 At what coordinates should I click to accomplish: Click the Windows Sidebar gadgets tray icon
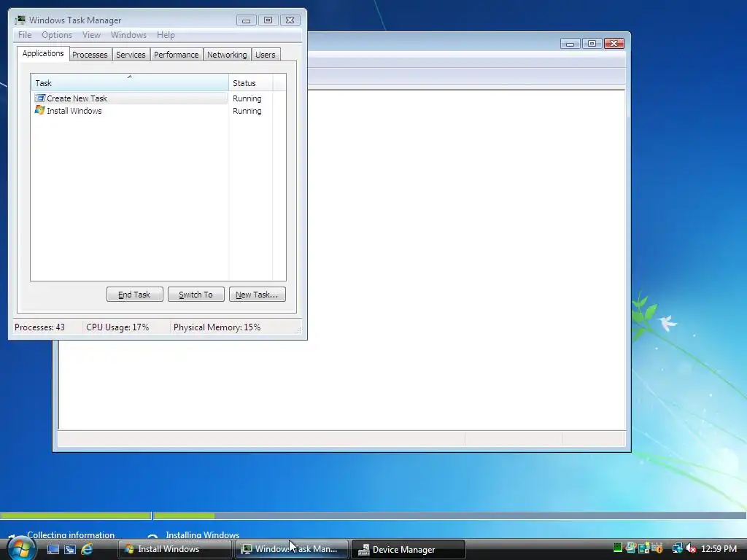644,548
